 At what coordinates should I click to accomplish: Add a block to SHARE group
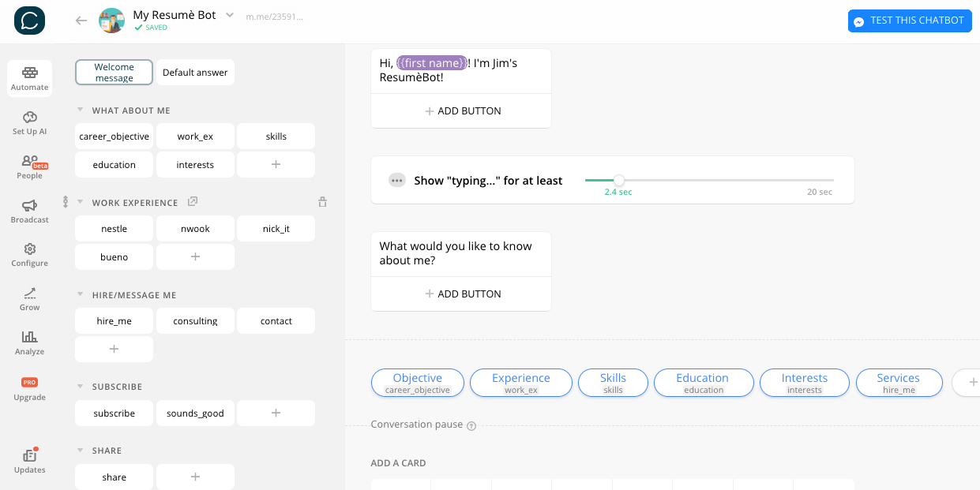(195, 477)
